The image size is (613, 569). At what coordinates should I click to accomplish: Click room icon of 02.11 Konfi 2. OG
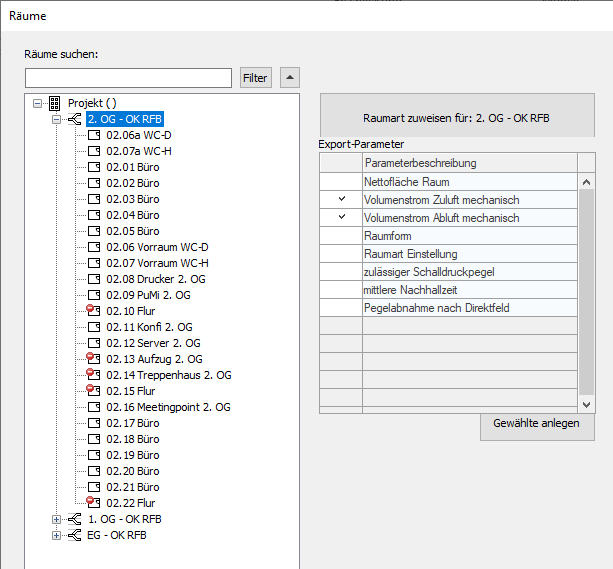[x=94, y=327]
